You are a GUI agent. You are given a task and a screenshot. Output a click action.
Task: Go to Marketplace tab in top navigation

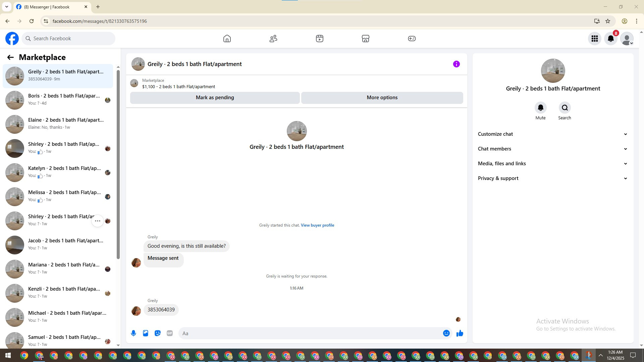(x=365, y=39)
